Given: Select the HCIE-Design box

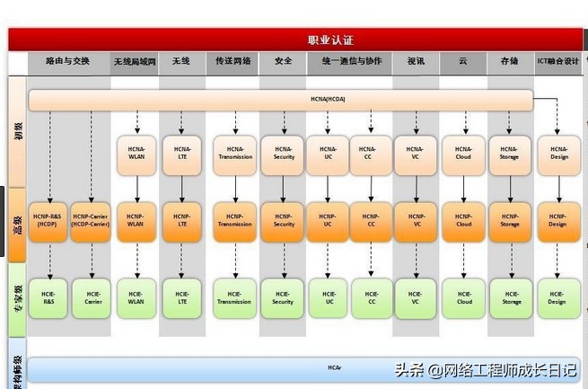Looking at the screenshot, I should [x=558, y=298].
